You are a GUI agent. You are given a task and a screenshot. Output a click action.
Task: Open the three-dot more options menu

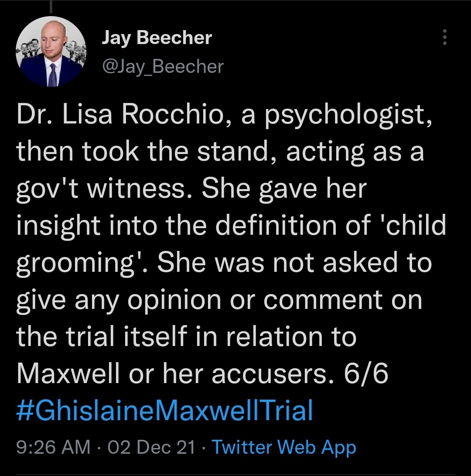click(444, 38)
